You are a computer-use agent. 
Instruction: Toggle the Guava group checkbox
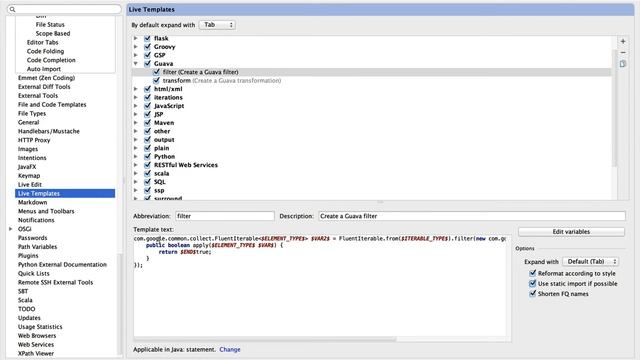click(x=147, y=63)
